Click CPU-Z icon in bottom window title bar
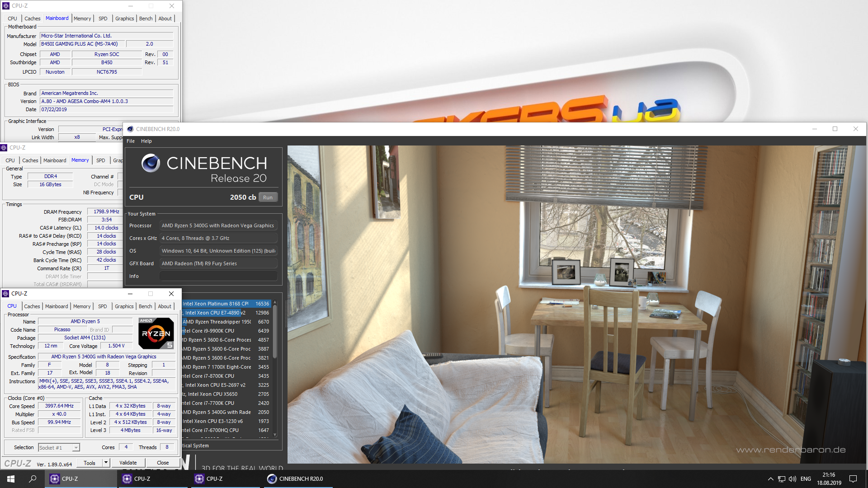This screenshot has height=488, width=868. pos(6,294)
